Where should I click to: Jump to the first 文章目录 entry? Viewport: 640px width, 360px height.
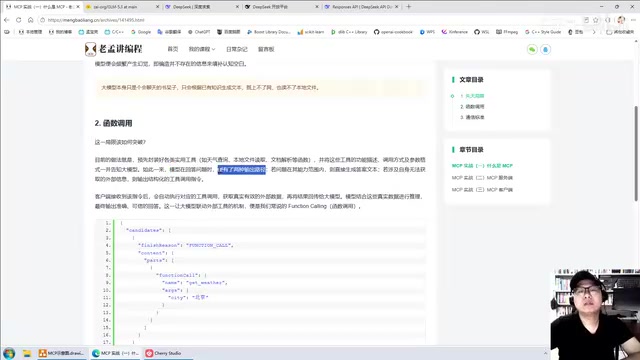click(472, 96)
